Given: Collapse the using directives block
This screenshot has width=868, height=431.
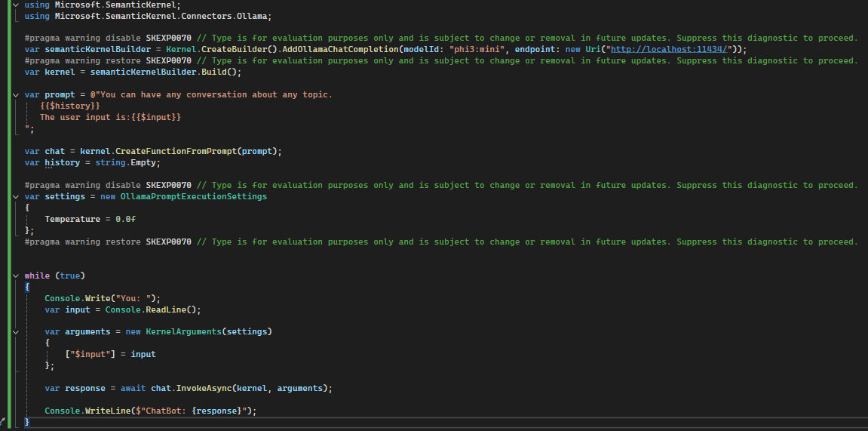Looking at the screenshot, I should coord(16,5).
